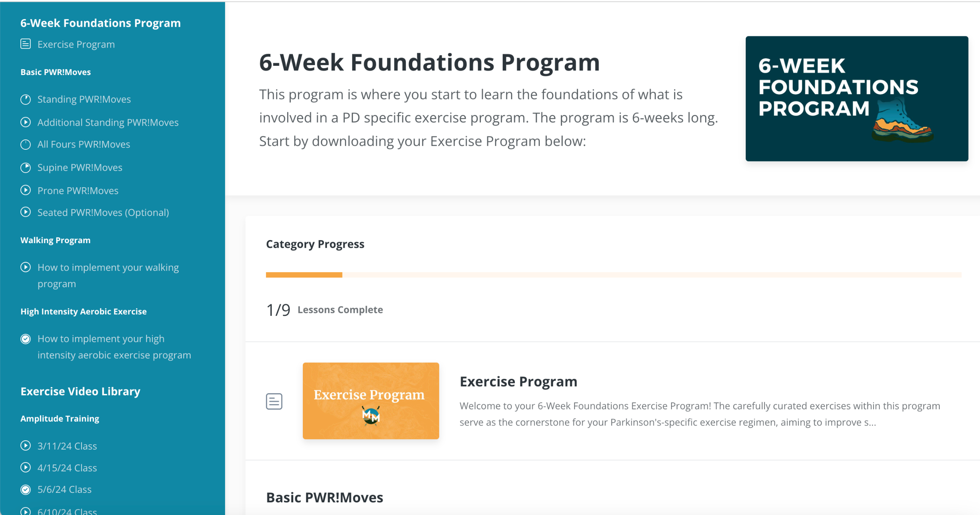This screenshot has height=515, width=980.
Task: Click the document icon left of Exercise Program thumbnail
Action: point(274,401)
